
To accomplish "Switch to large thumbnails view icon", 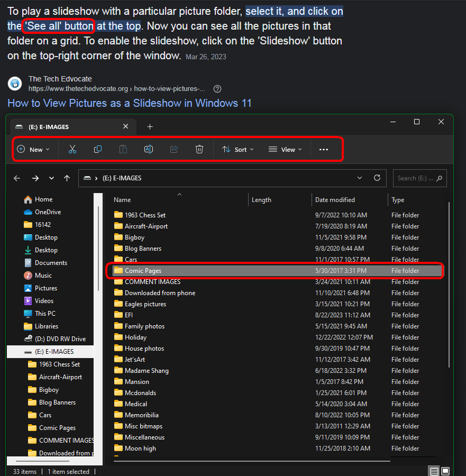I will coord(445,471).
